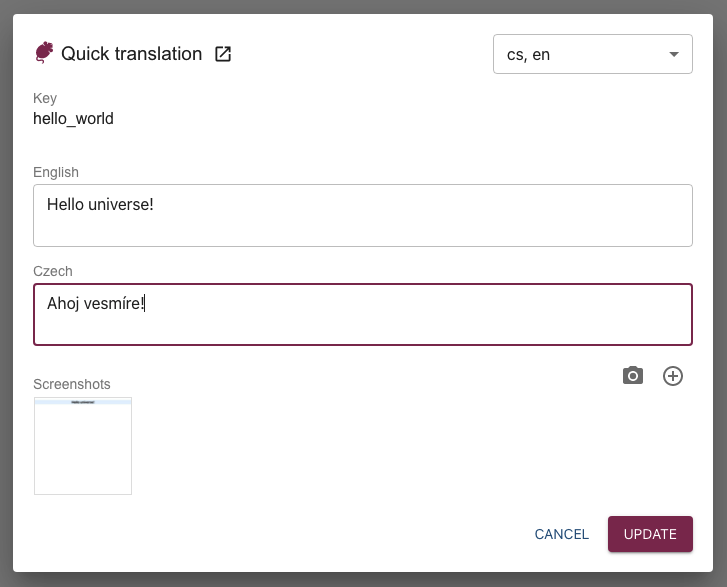727x587 pixels.
Task: Expand the language dropdown arrow
Action: (x=674, y=54)
